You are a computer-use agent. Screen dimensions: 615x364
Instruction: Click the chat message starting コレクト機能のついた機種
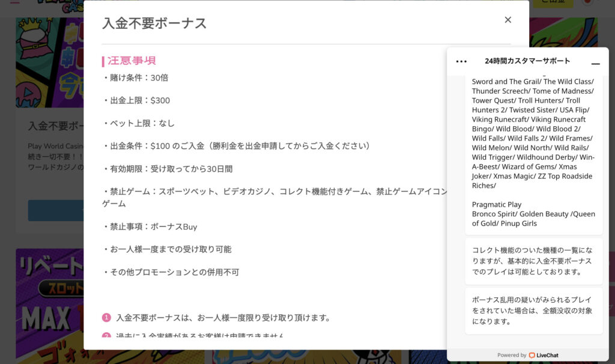pyautogui.click(x=533, y=261)
